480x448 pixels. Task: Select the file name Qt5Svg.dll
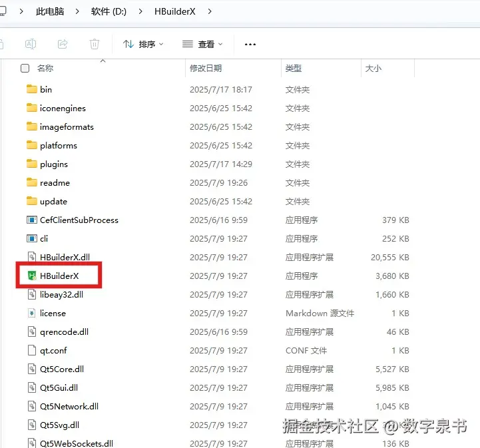click(x=60, y=425)
